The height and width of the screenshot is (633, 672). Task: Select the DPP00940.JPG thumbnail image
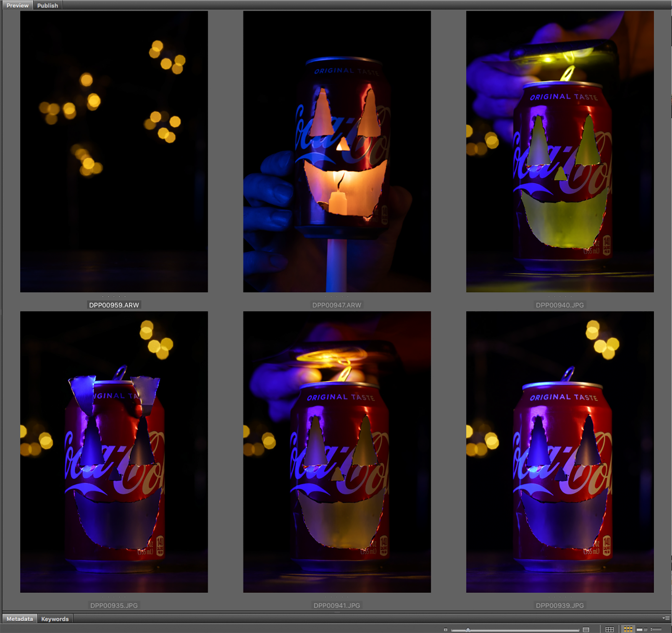pos(560,151)
